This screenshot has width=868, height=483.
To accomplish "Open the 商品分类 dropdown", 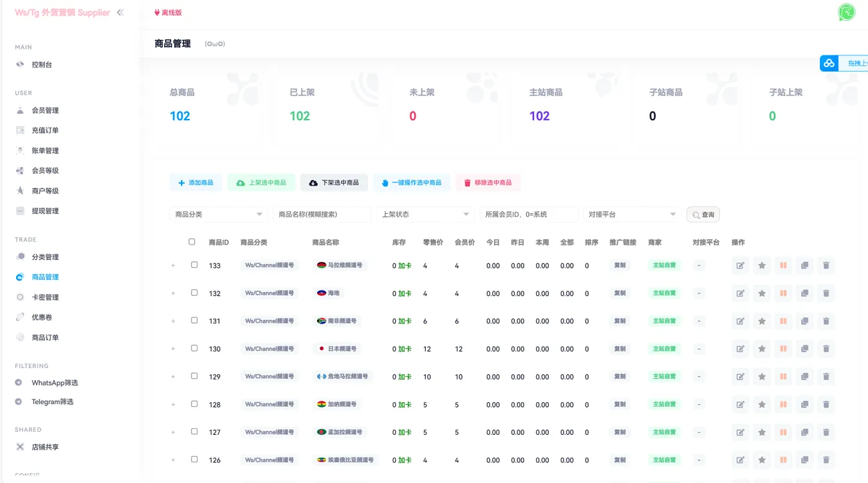I will point(218,214).
